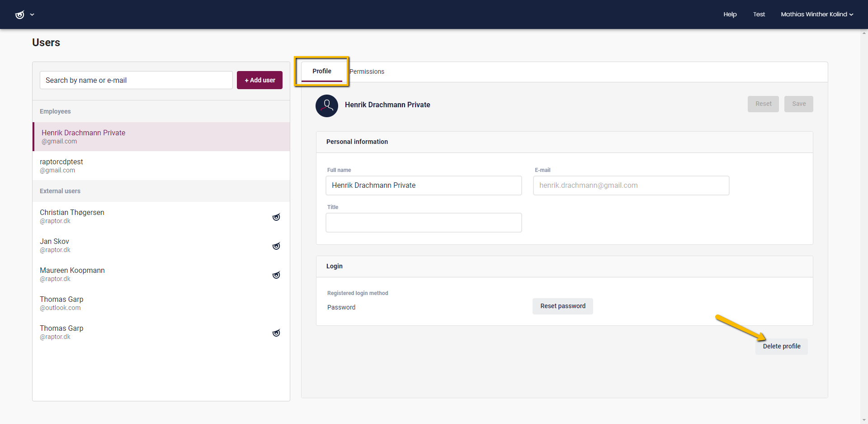Expand the dropdown arrow beside the Raptor logo
Screen dimensions: 868x424
[x=32, y=14]
